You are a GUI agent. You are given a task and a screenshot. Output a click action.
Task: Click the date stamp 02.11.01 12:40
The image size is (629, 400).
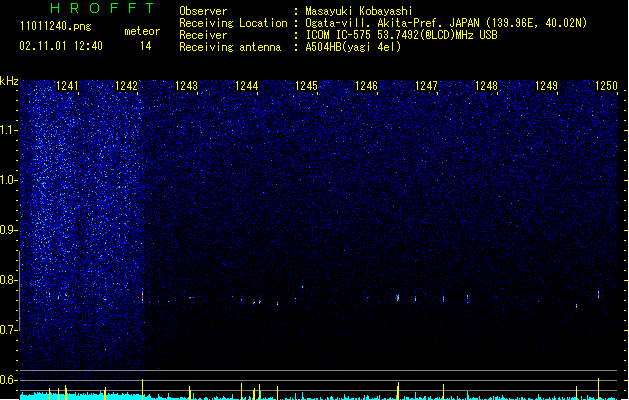(x=61, y=46)
